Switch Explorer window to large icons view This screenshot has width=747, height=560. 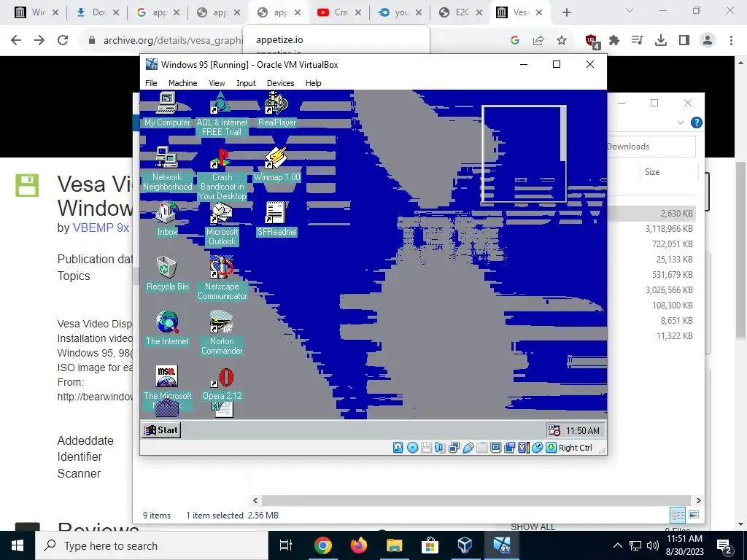click(x=694, y=515)
